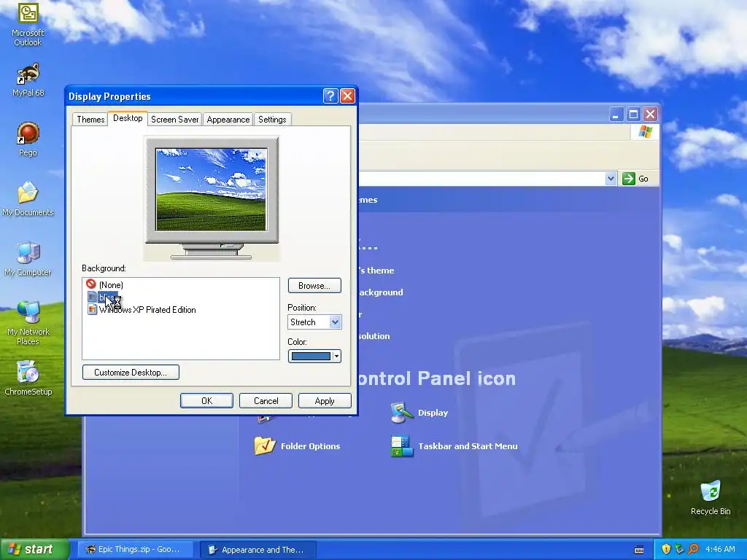
Task: Click the Display icon in Control Panel
Action: point(401,413)
